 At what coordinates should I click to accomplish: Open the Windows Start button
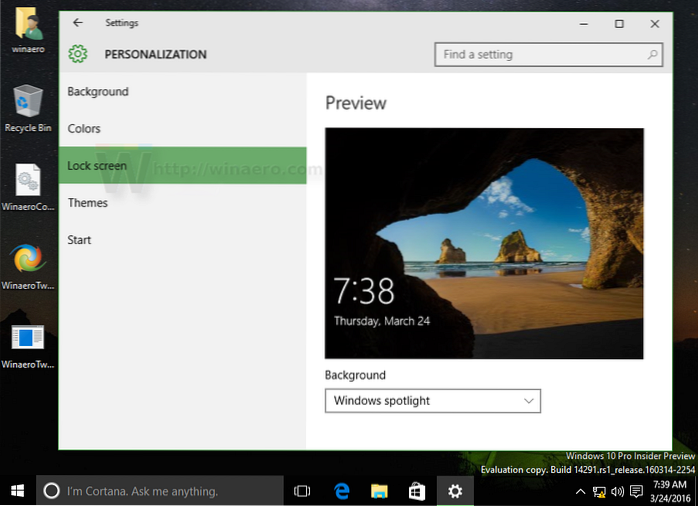(18, 490)
